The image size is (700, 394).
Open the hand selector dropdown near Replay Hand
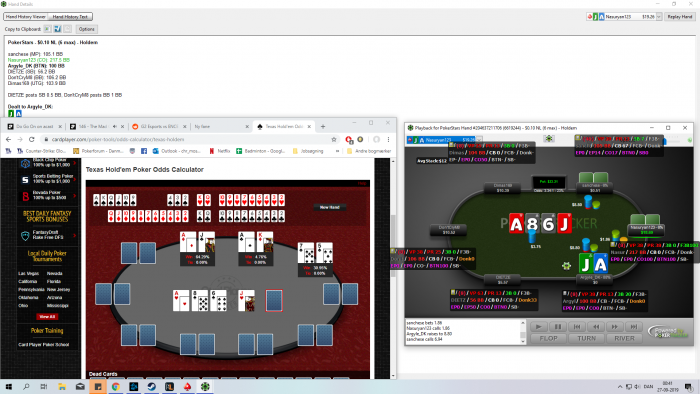click(658, 17)
